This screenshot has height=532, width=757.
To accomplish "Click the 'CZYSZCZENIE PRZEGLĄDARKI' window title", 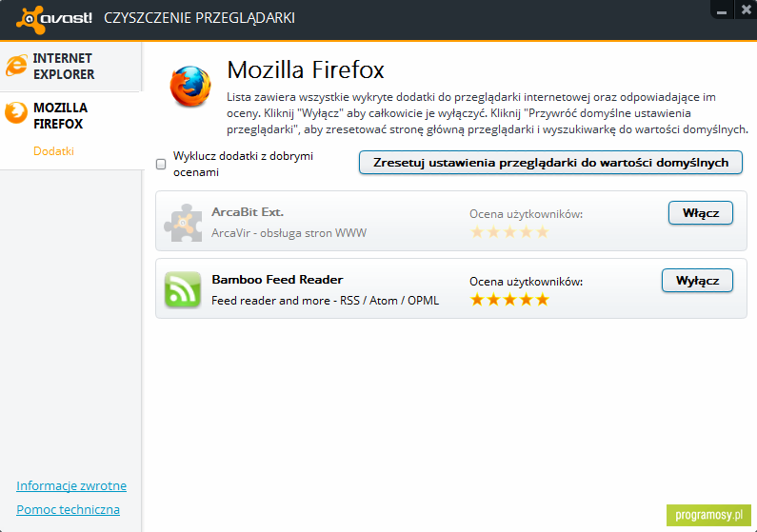I will coord(199,18).
